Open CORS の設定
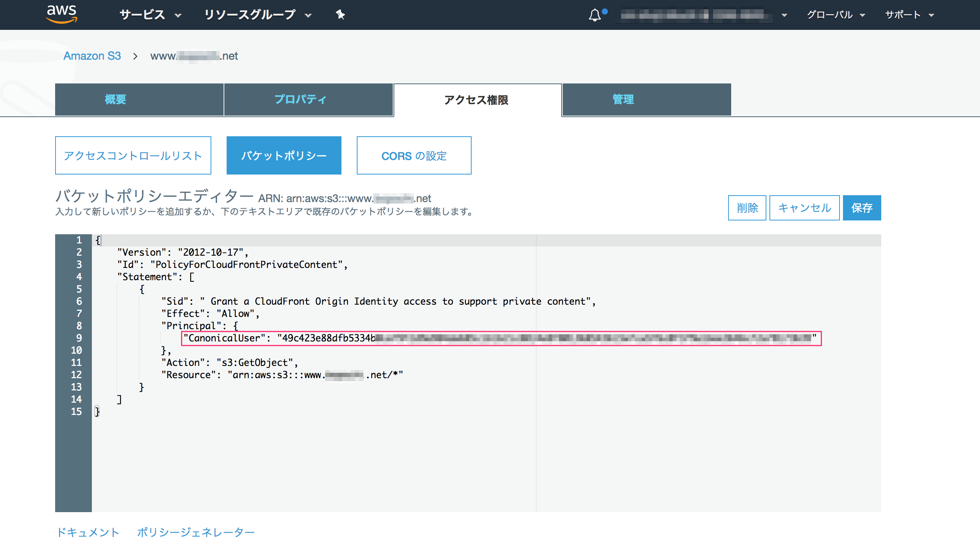 pos(414,155)
